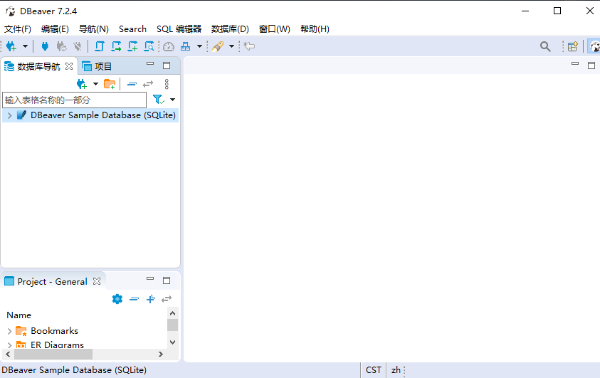Click the New Connection plug icon in main toolbar
600x378 pixels.
(x=11, y=46)
